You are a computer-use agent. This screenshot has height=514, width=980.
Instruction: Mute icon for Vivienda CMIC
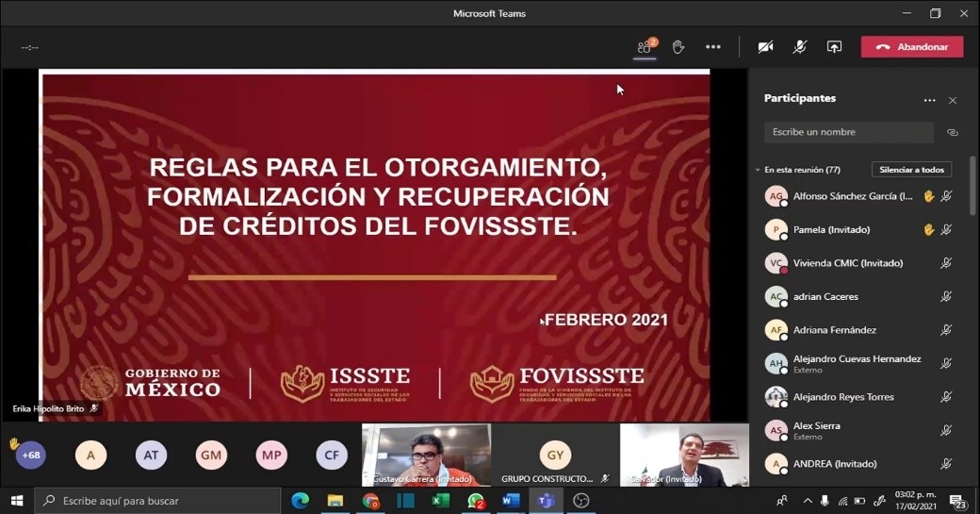pos(947,262)
